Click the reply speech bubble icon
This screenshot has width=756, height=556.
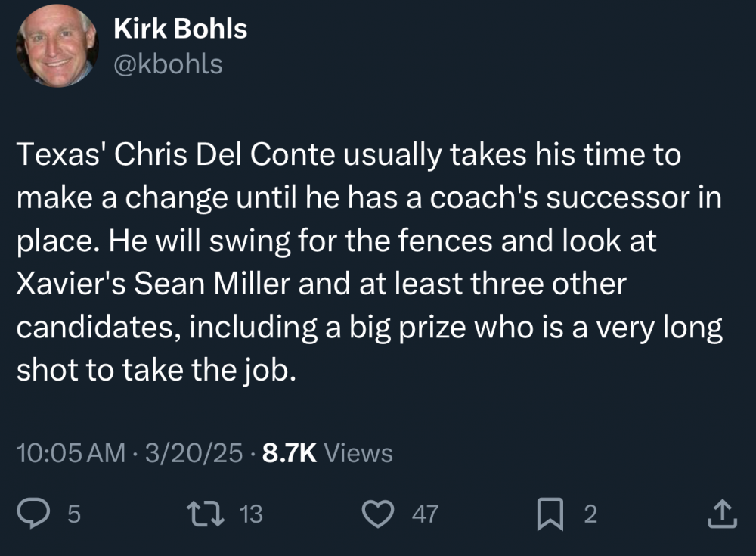[x=34, y=514]
